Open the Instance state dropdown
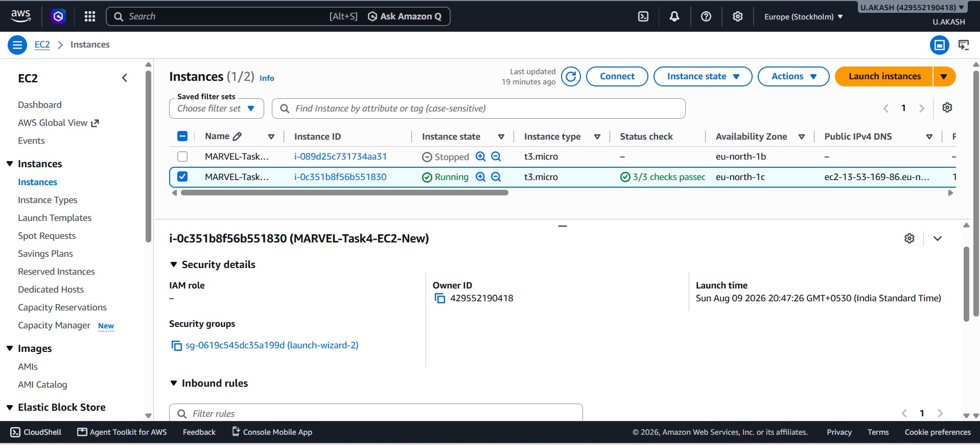 click(703, 77)
